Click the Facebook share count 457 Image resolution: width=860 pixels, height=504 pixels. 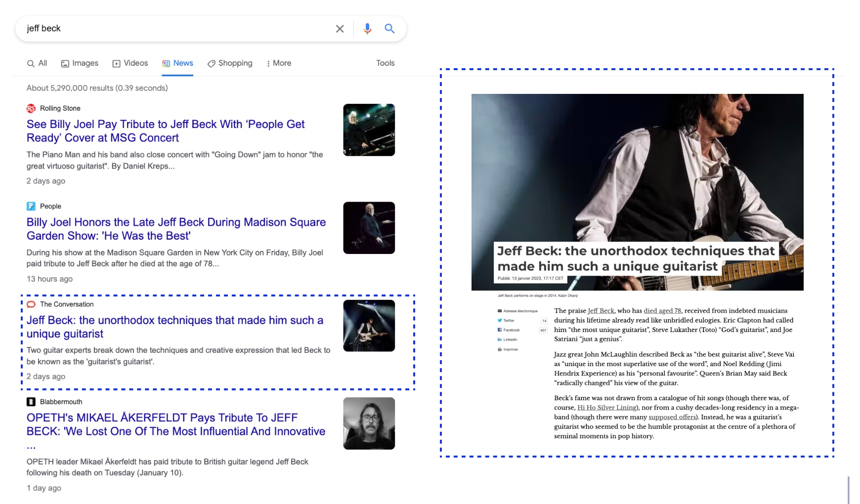pyautogui.click(x=543, y=330)
